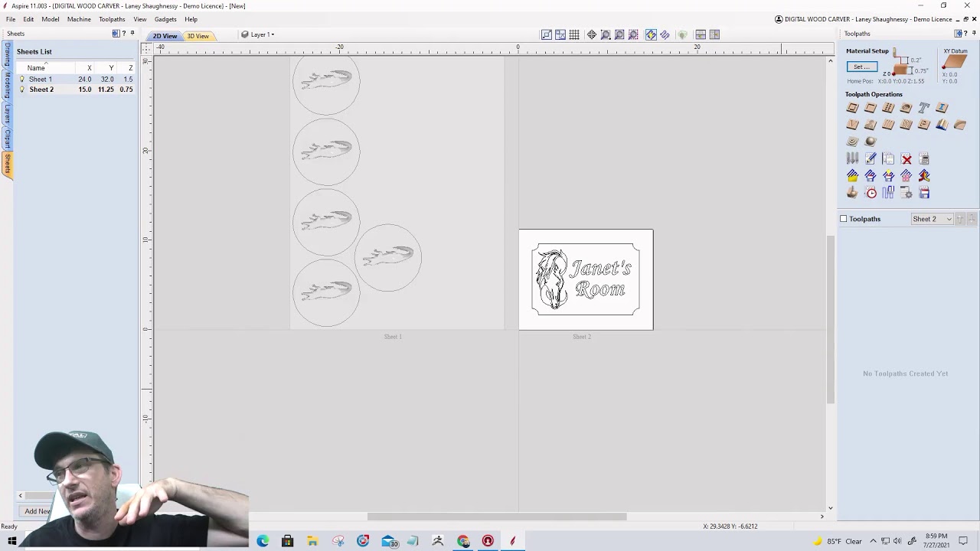
Task: Open Microsoft Edge from the taskbar
Action: point(263,542)
